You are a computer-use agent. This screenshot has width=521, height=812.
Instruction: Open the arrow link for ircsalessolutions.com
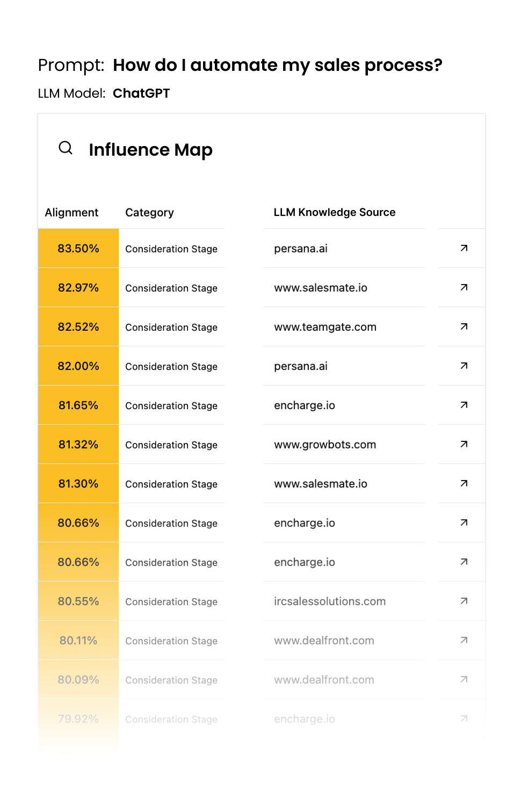tap(464, 601)
